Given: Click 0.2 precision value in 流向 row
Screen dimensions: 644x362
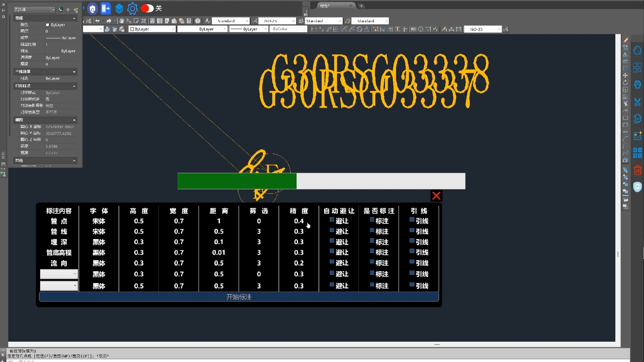Looking at the screenshot, I should pos(299,263).
